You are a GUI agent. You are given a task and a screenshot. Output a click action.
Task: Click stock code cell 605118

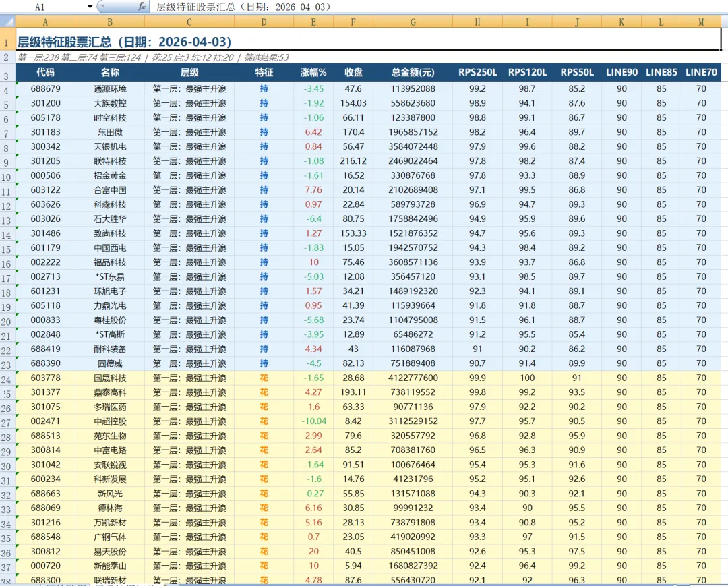(x=45, y=305)
